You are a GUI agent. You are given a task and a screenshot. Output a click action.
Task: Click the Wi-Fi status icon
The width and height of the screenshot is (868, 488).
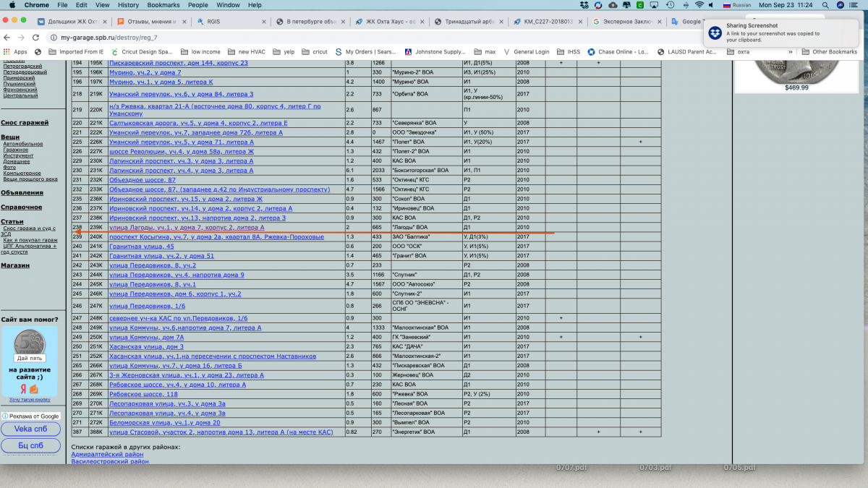[x=699, y=5]
